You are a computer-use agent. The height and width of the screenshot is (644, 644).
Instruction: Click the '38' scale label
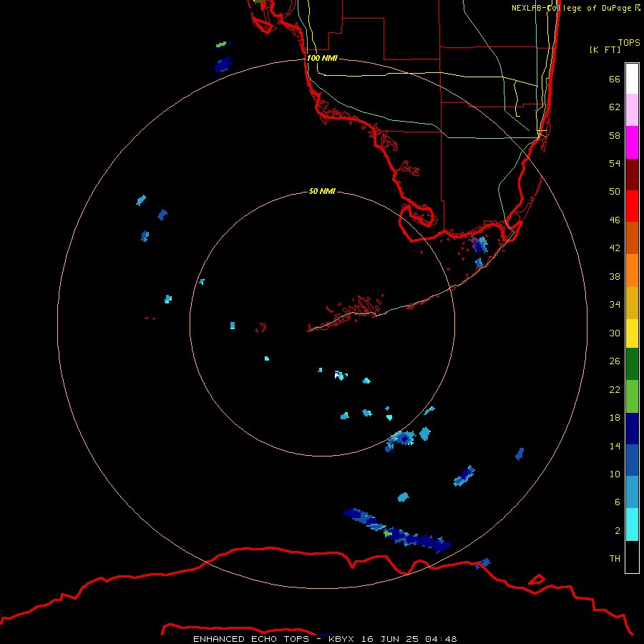[615, 276]
